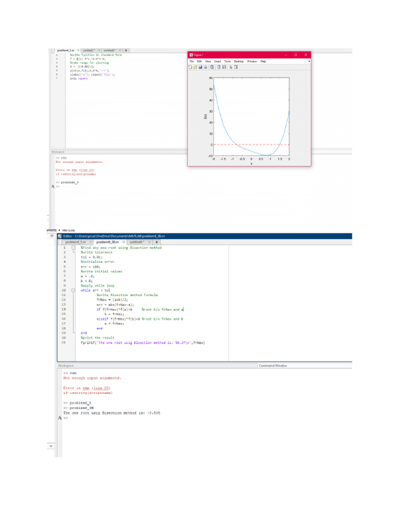Insert Colorbar using Figure 1 toolbar icon
This screenshot has width=399, height=532.
tap(219, 67)
